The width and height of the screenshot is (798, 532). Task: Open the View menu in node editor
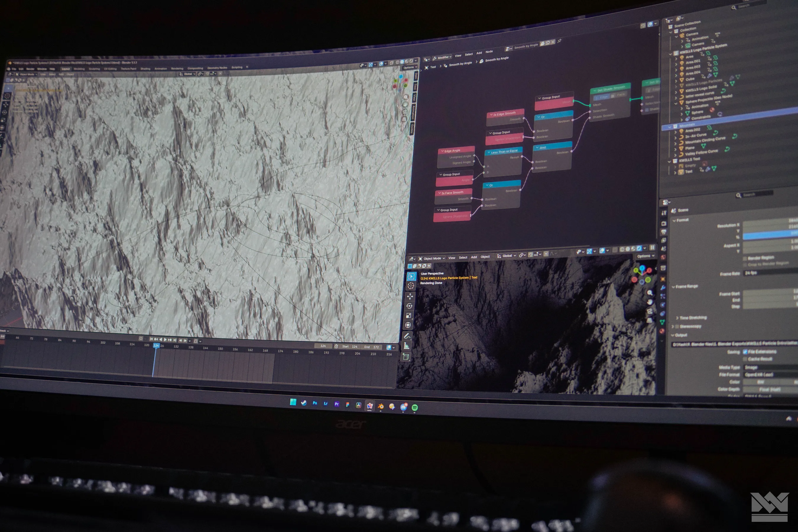(458, 56)
